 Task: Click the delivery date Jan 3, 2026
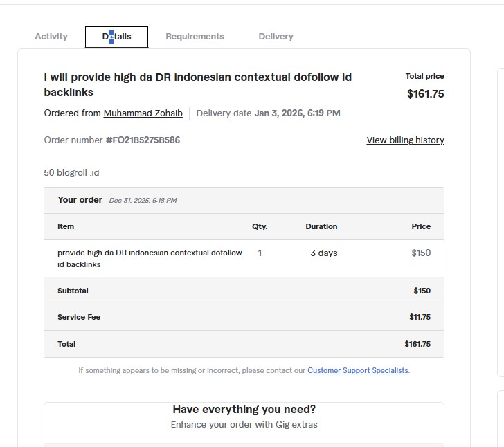[297, 113]
